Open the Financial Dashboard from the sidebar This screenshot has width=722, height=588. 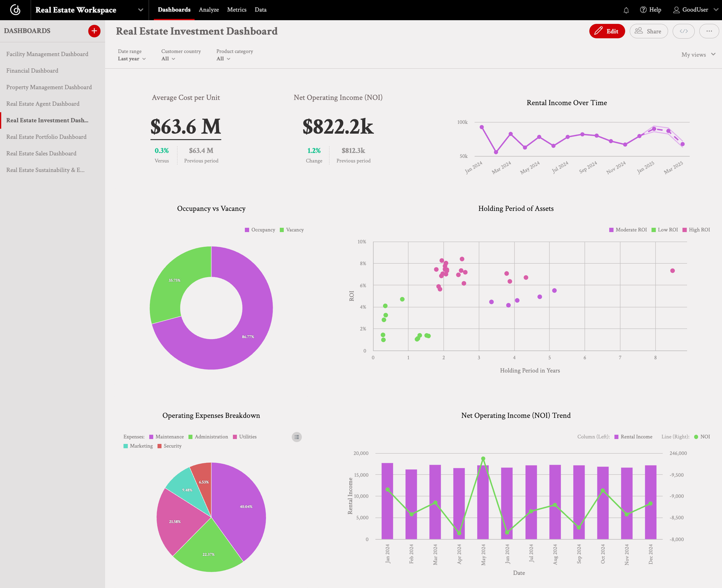tap(32, 70)
